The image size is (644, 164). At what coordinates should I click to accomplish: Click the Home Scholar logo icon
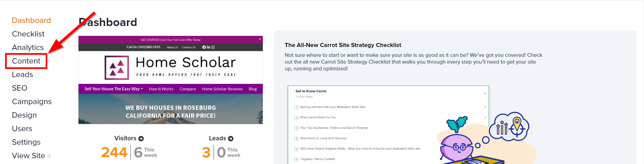[117, 68]
